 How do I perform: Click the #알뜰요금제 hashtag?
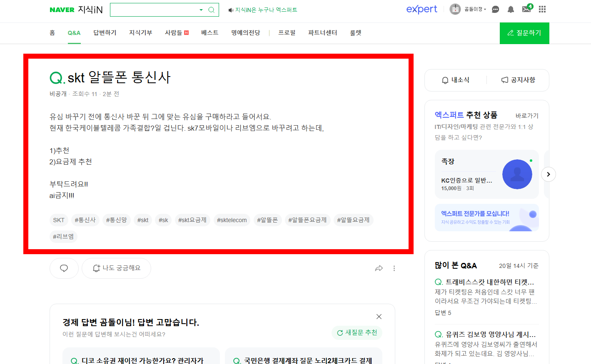coord(353,220)
